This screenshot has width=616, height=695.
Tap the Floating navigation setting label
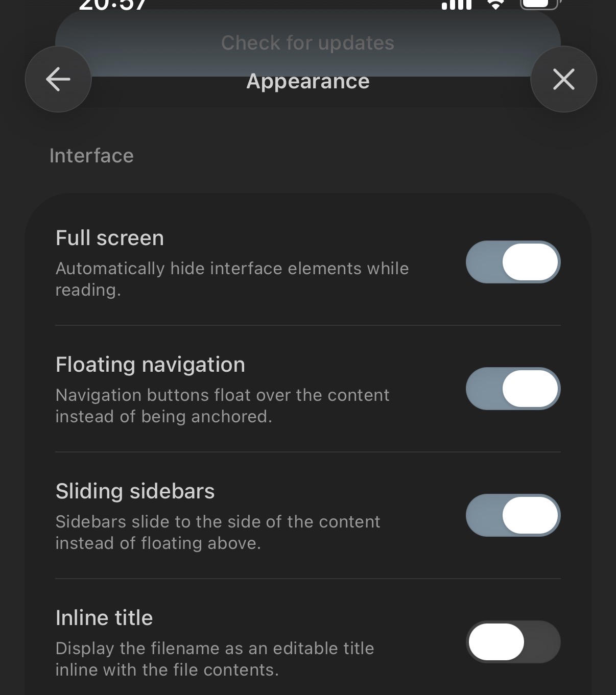point(150,365)
